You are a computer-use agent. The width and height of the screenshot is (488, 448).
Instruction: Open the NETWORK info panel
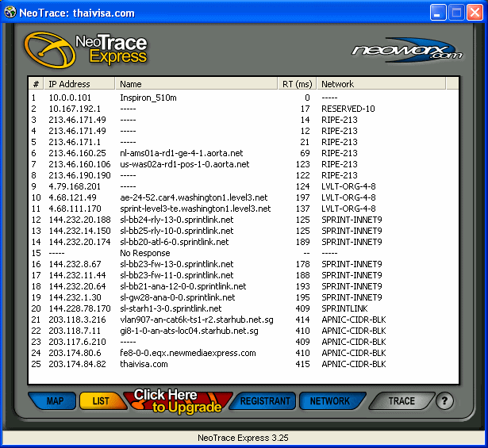pos(329,401)
